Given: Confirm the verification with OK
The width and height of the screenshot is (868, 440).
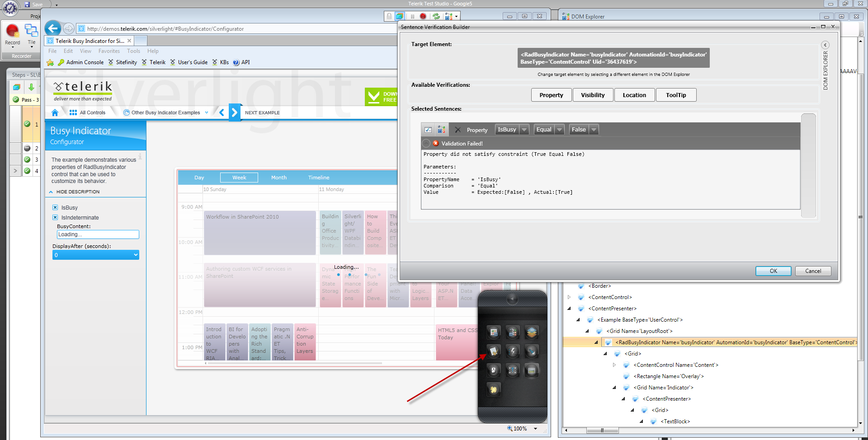Looking at the screenshot, I should (774, 271).
